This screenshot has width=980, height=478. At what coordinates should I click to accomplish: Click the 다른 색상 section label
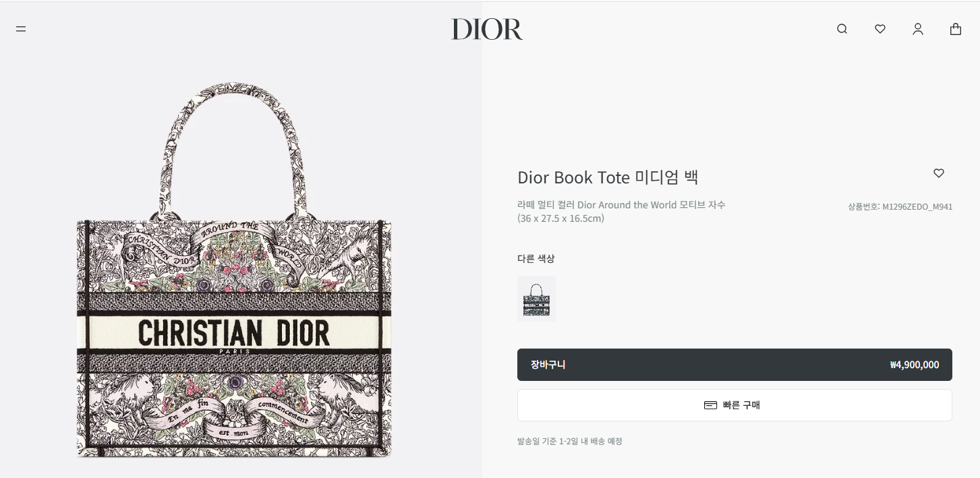click(536, 258)
